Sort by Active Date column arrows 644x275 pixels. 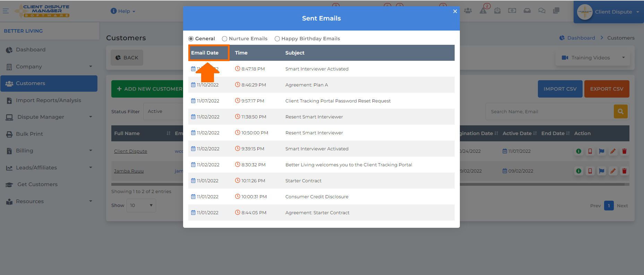pyautogui.click(x=535, y=133)
